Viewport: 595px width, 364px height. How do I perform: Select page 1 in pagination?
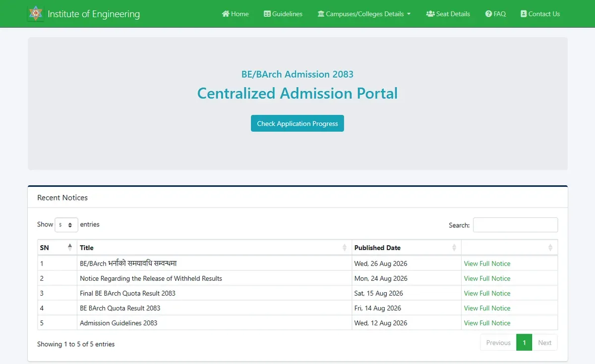point(524,343)
